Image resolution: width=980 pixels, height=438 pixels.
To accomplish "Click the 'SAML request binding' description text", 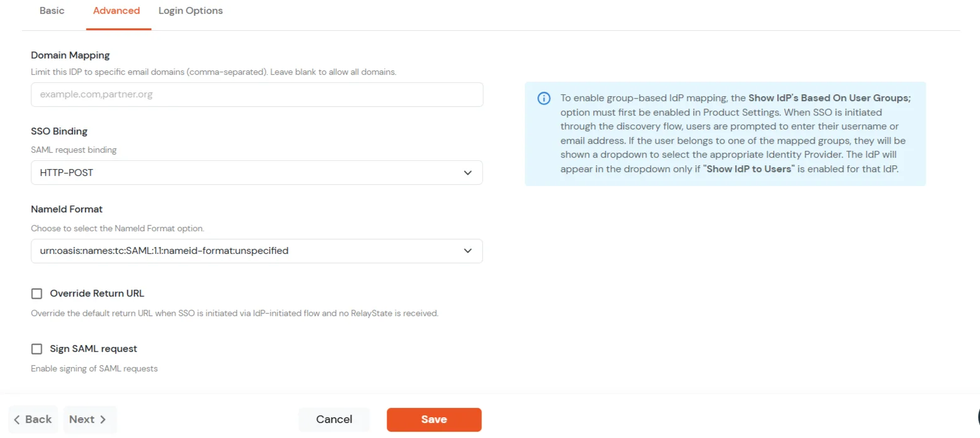I will pos(73,150).
